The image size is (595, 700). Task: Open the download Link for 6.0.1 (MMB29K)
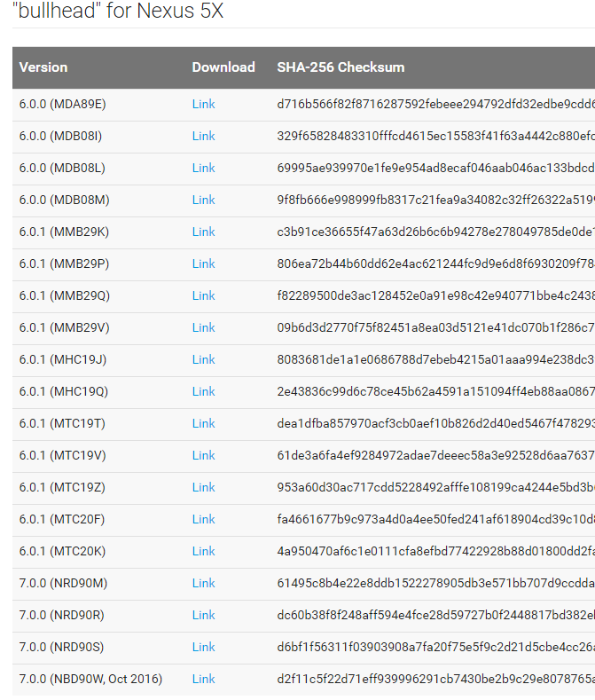(x=204, y=232)
